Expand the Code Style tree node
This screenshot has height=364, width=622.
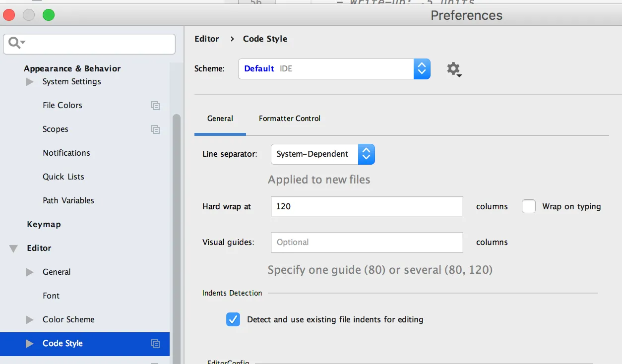tap(30, 344)
